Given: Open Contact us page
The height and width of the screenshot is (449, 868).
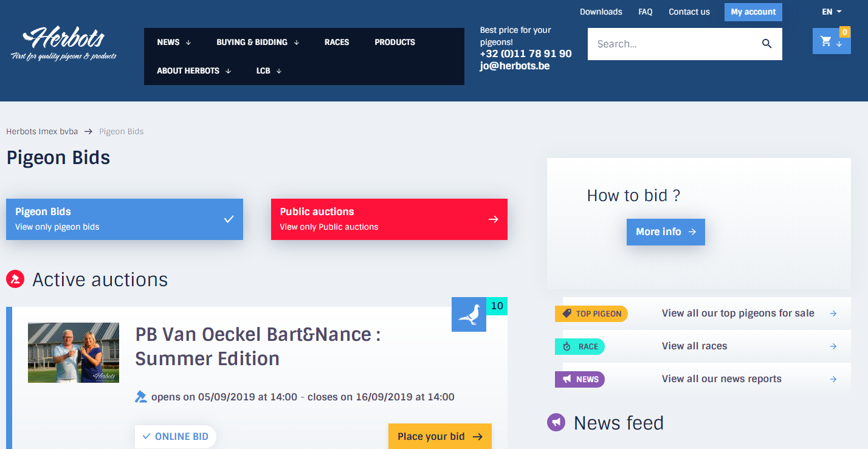Looking at the screenshot, I should [x=689, y=12].
